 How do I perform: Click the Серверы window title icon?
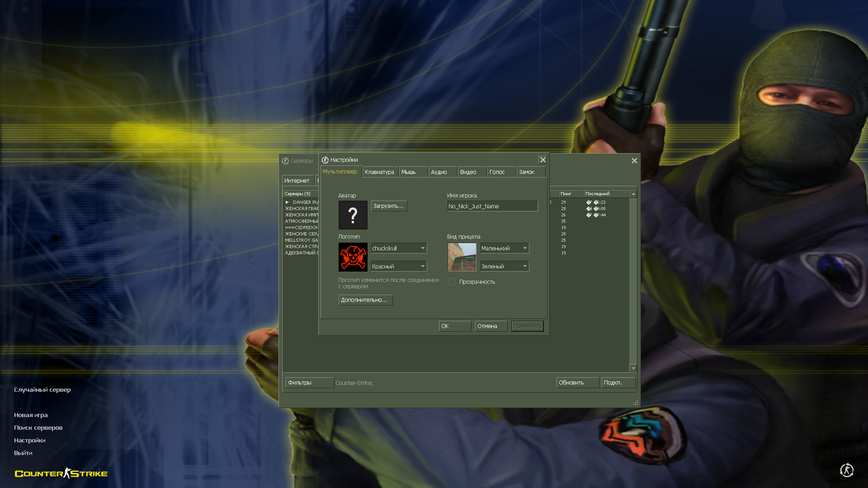point(285,161)
